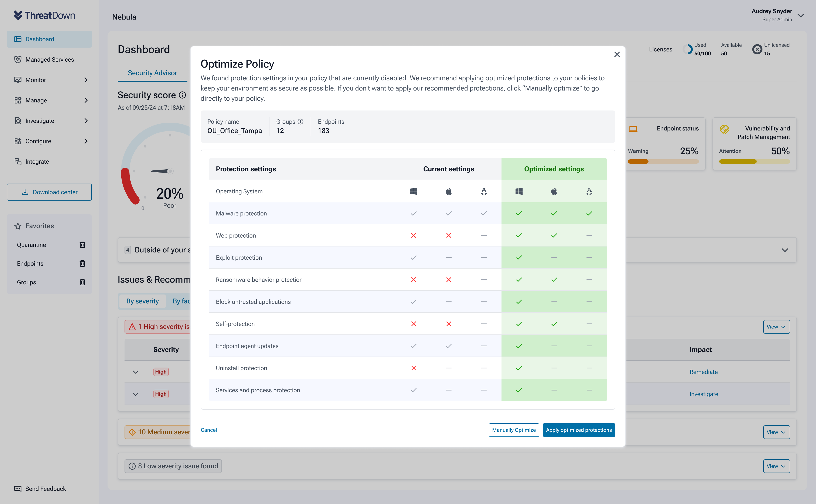Expand the Monitor menu
Image resolution: width=816 pixels, height=504 pixels.
(x=86, y=80)
